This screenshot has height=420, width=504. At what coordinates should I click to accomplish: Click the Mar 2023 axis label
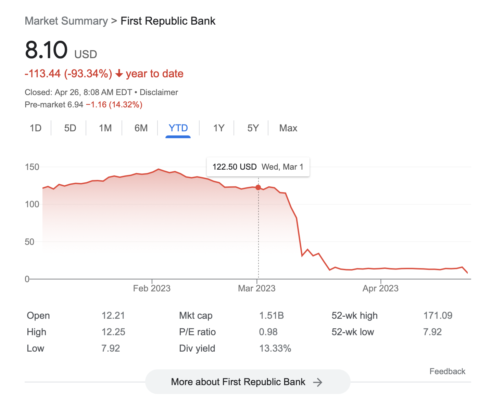click(257, 288)
